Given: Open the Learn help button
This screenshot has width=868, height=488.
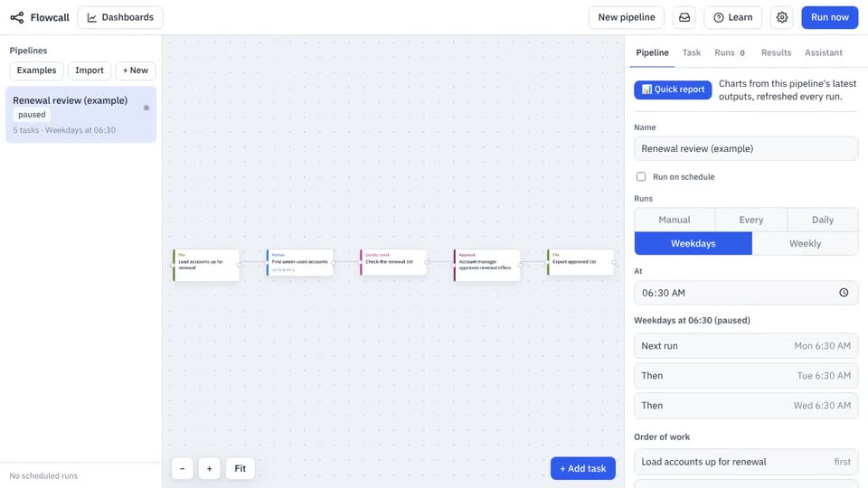Looking at the screenshot, I should (733, 18).
